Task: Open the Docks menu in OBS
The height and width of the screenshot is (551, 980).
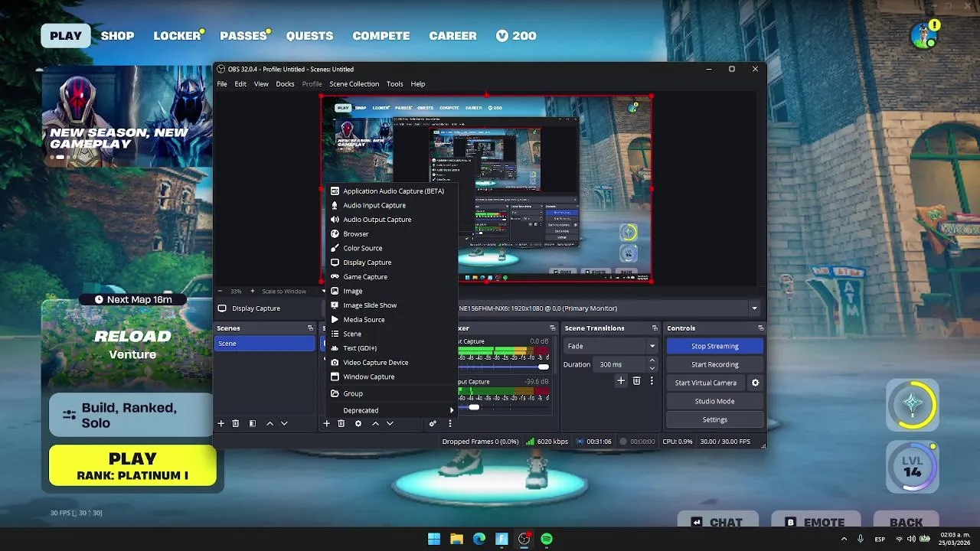Action: tap(285, 84)
